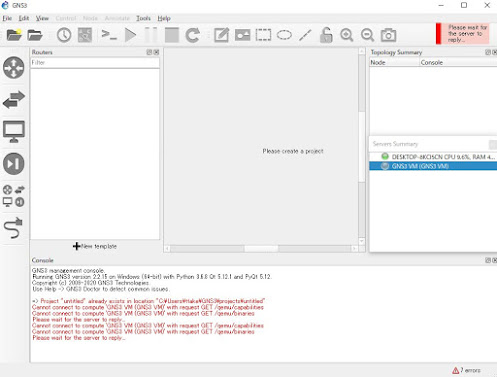Select the Draw an ellipse tool
497x377 pixels.
[284, 35]
